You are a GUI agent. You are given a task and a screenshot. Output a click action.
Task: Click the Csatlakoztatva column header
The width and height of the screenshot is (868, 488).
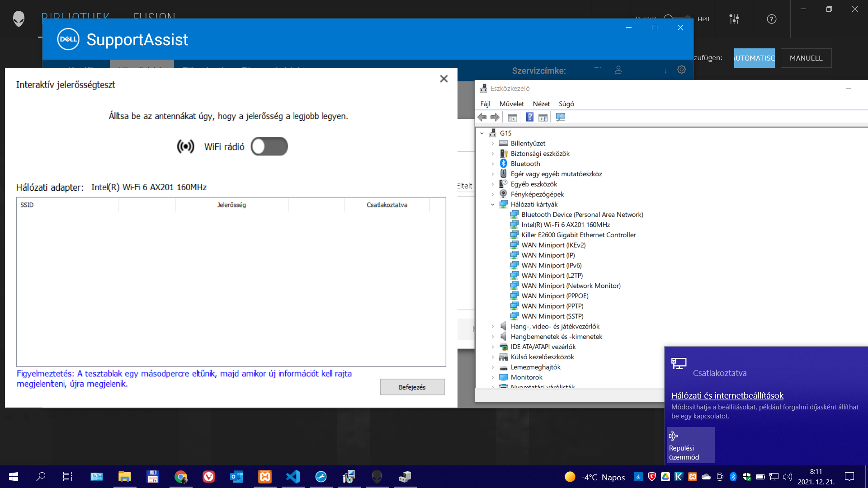tap(387, 205)
